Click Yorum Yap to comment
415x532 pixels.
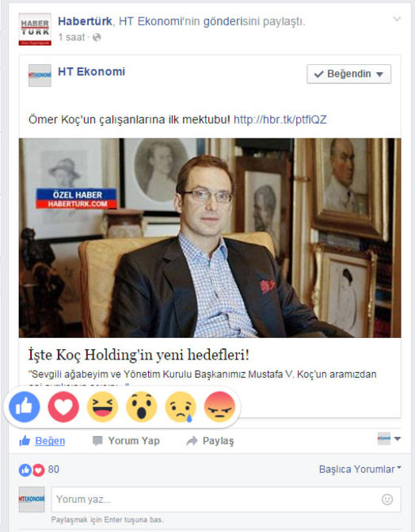coord(126,441)
